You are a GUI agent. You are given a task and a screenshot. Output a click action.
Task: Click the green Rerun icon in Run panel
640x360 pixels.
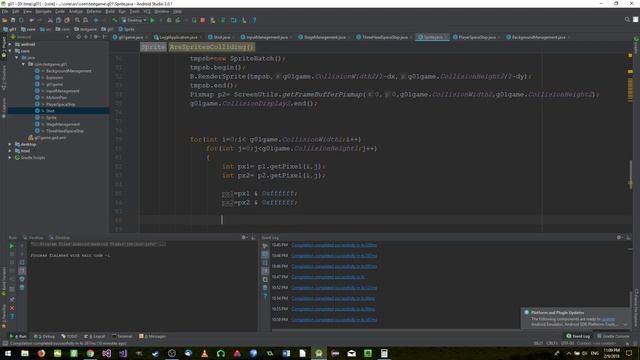pyautogui.click(x=12, y=246)
